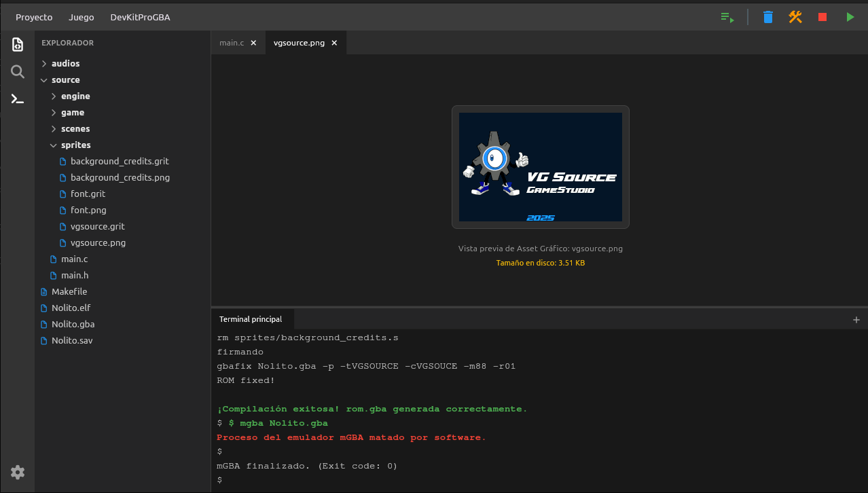
Task: Click file icon next to main.h
Action: point(54,276)
